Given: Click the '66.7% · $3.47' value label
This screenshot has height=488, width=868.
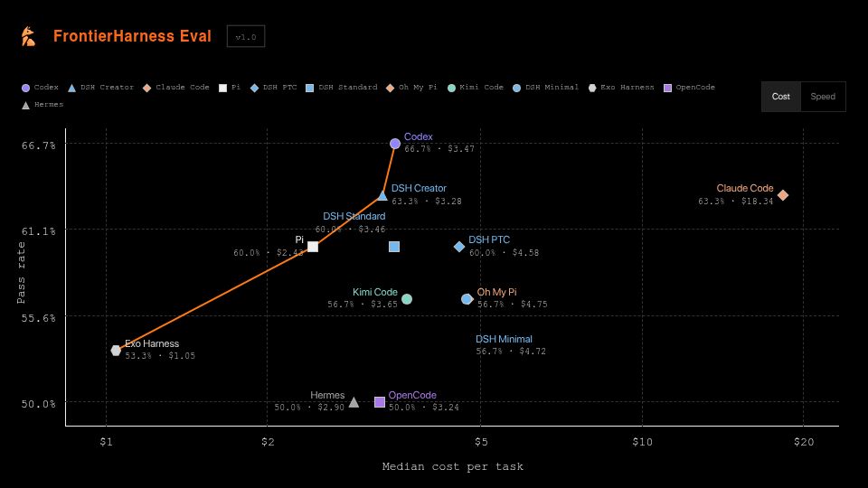Looking at the screenshot, I should pos(439,149).
